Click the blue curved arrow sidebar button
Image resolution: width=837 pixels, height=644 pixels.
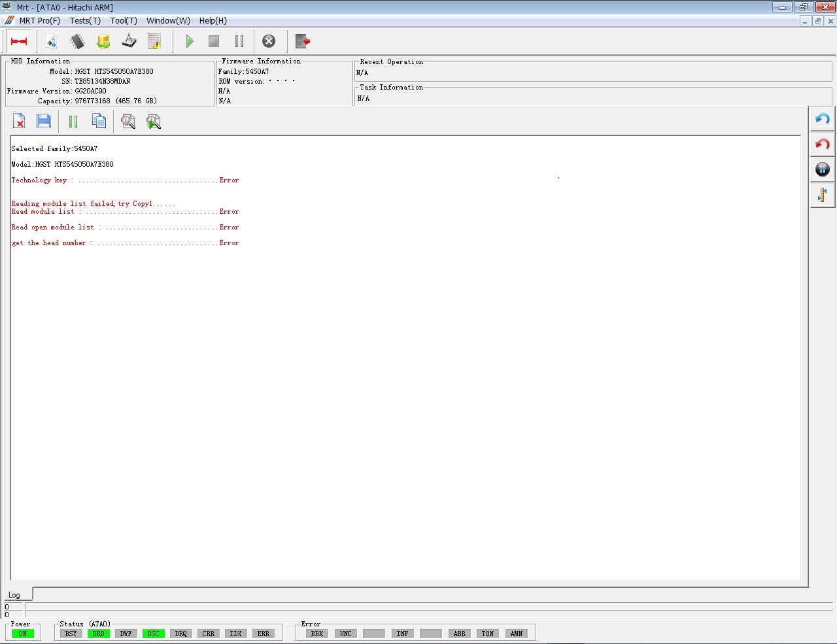pyautogui.click(x=823, y=119)
